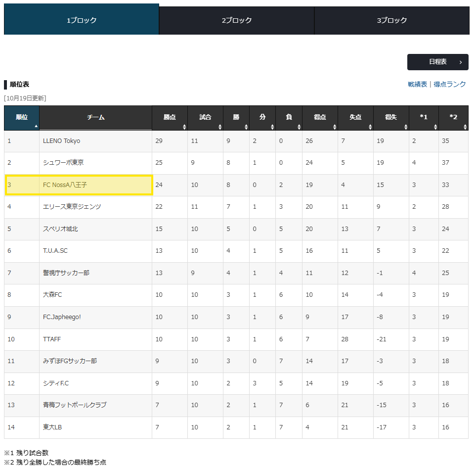Screen dimensions: 476x467
Task: Open the 得点ランク link
Action: click(449, 84)
